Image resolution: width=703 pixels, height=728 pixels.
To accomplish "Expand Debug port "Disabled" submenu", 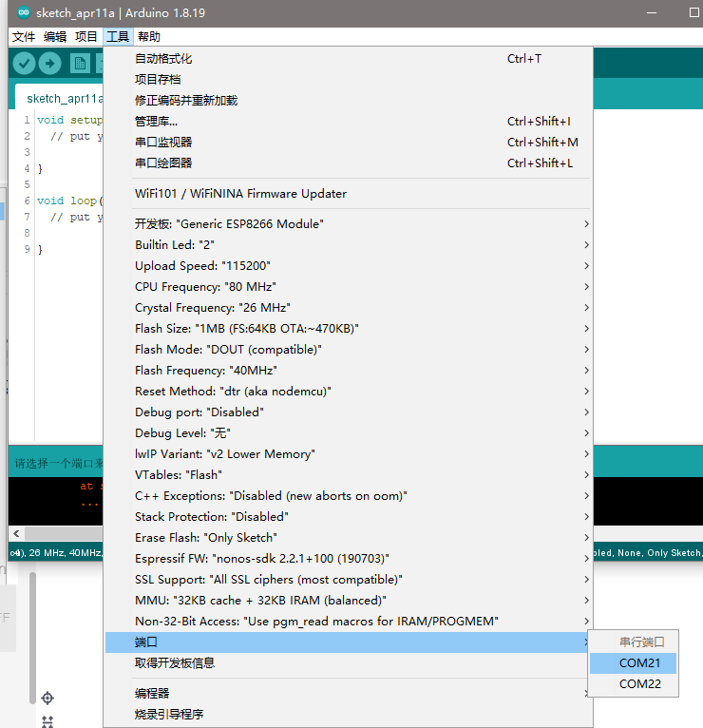I will (x=349, y=412).
